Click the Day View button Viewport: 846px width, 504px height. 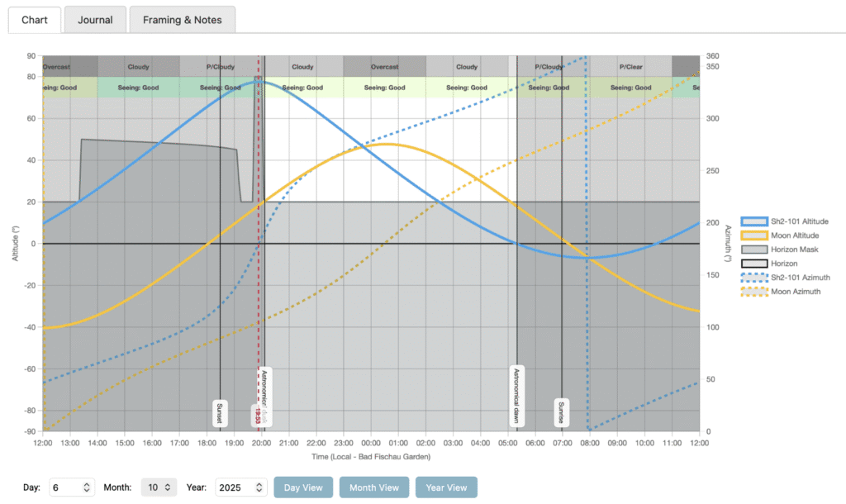coord(303,487)
